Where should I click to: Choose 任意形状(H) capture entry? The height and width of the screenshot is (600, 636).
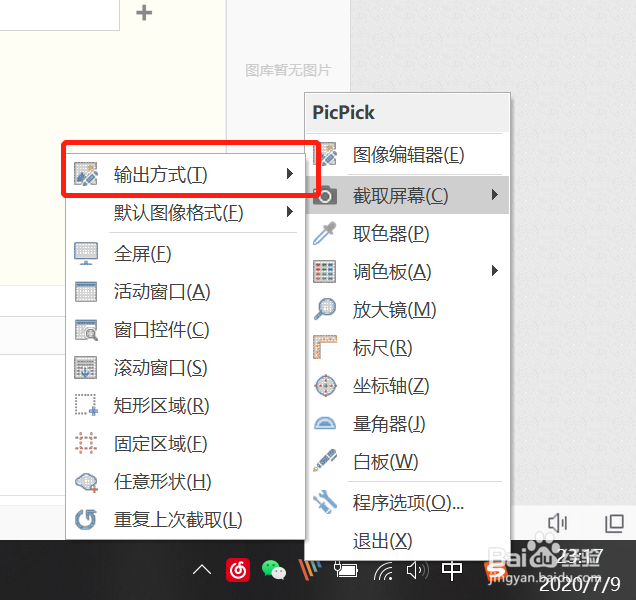pyautogui.click(x=185, y=482)
